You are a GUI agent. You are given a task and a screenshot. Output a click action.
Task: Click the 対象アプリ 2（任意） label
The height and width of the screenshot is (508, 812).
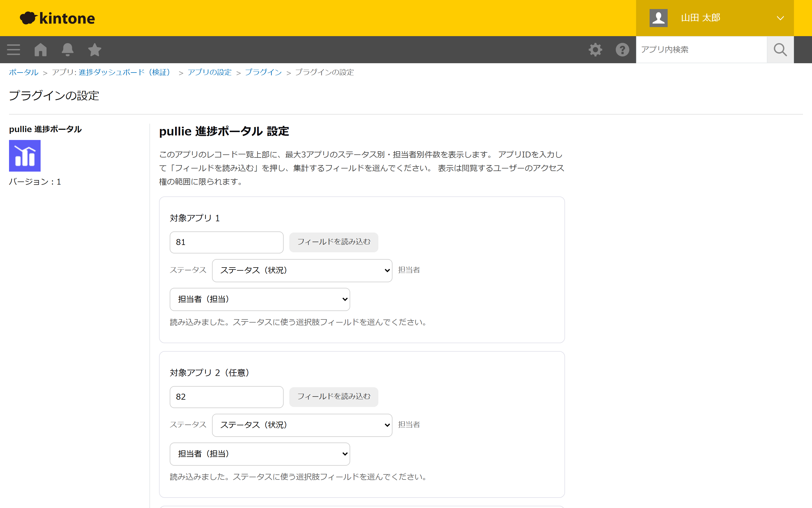(210, 373)
